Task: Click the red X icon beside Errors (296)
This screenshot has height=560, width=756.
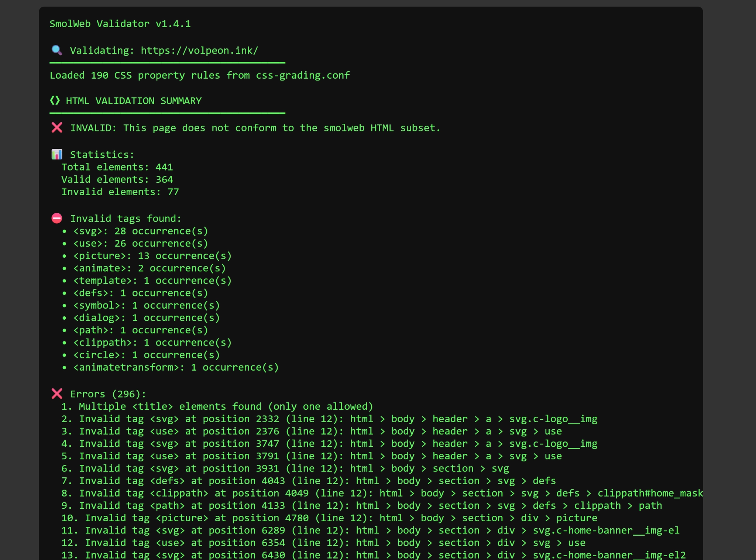Action: [x=56, y=394]
